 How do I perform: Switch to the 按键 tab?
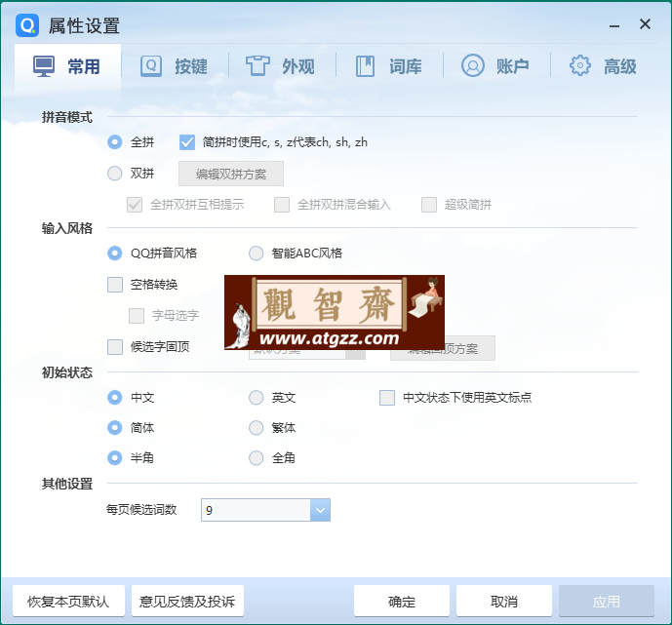click(x=175, y=67)
